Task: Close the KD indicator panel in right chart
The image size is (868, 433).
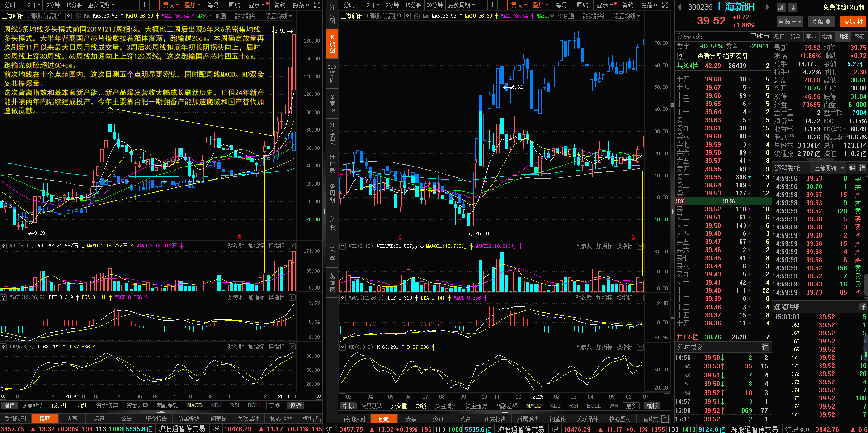Action: [x=640, y=347]
